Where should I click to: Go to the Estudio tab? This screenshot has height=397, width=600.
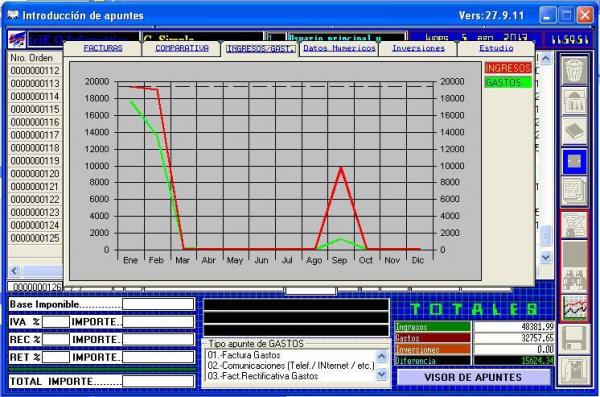(x=496, y=49)
